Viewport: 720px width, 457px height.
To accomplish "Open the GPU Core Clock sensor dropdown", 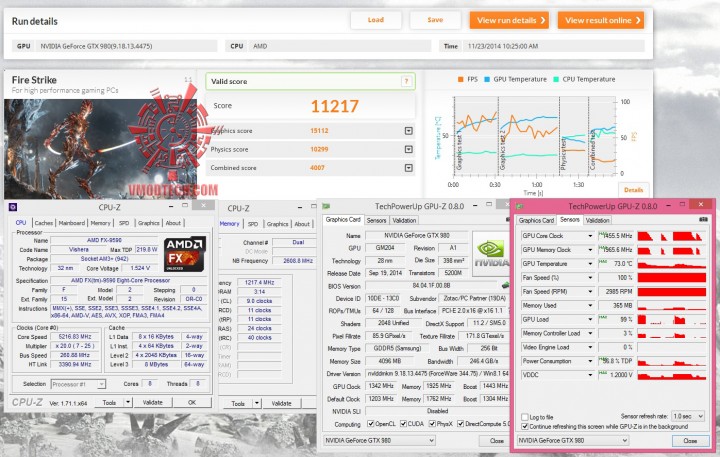I will click(x=590, y=236).
